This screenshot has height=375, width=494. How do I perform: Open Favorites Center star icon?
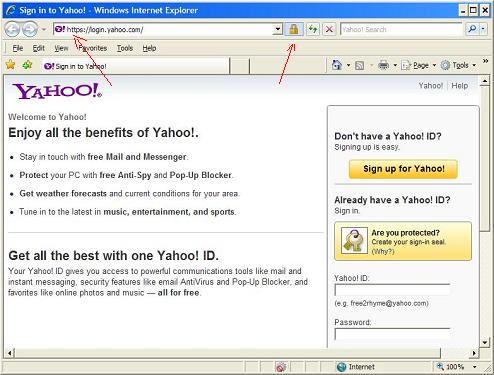click(11, 65)
